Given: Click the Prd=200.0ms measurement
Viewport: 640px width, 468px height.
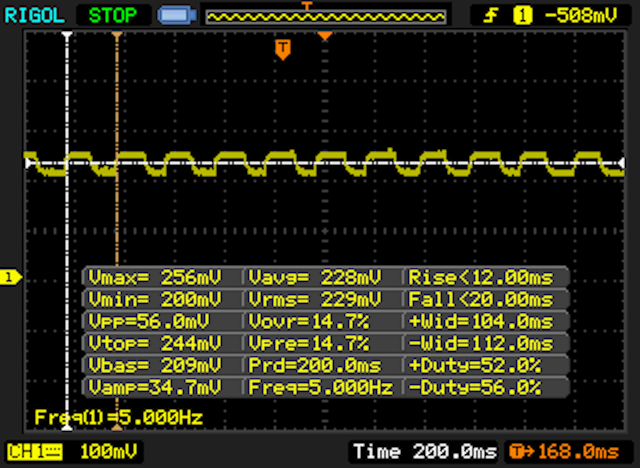Looking at the screenshot, I should [x=315, y=365].
